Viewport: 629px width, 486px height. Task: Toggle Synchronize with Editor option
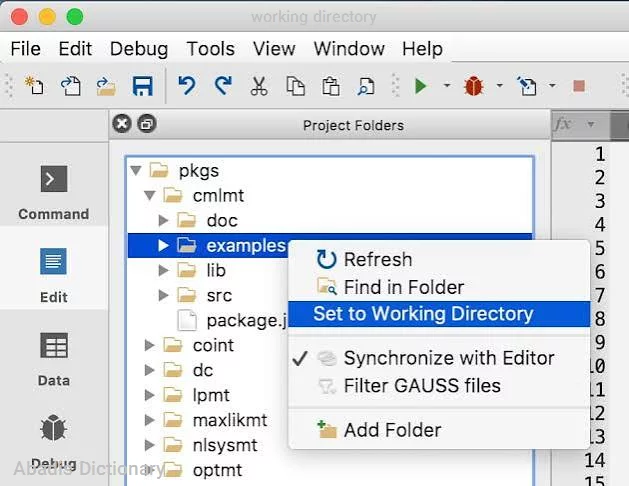click(439, 358)
